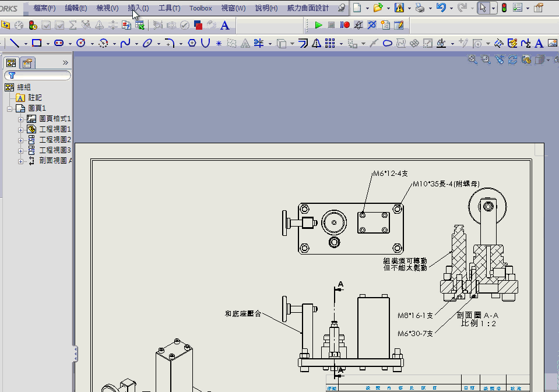The image size is (559, 392).
Task: Click the >> chevron to expand the left panel
Action: [65, 62]
